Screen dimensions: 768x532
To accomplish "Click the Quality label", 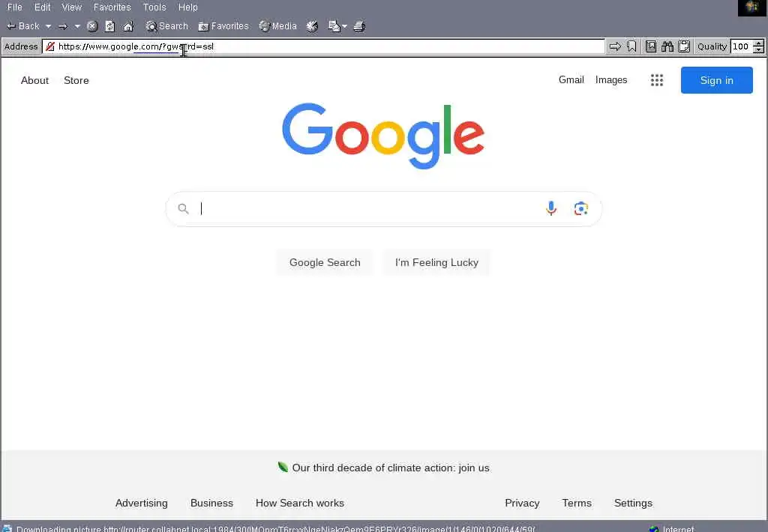I will pos(712,46).
